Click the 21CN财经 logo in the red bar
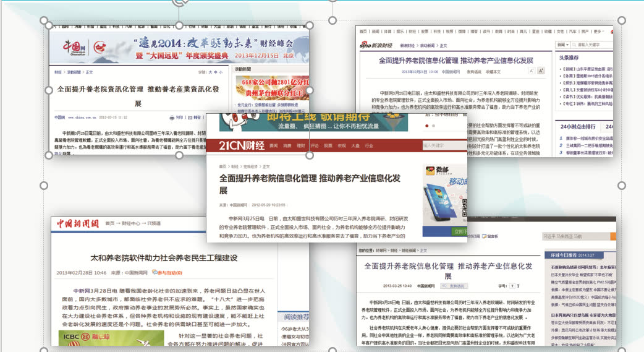 (x=242, y=145)
